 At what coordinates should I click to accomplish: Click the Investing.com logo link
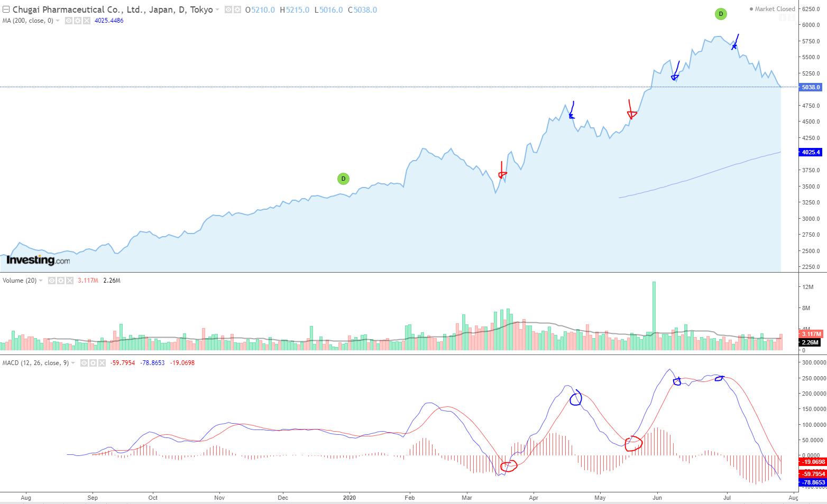coord(38,260)
